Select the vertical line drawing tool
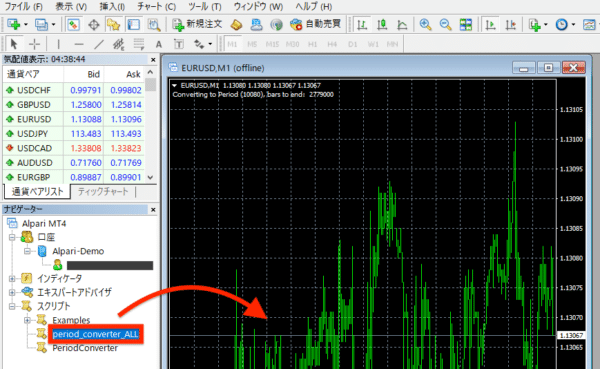Screen dimensions: 600x369 click(x=59, y=44)
